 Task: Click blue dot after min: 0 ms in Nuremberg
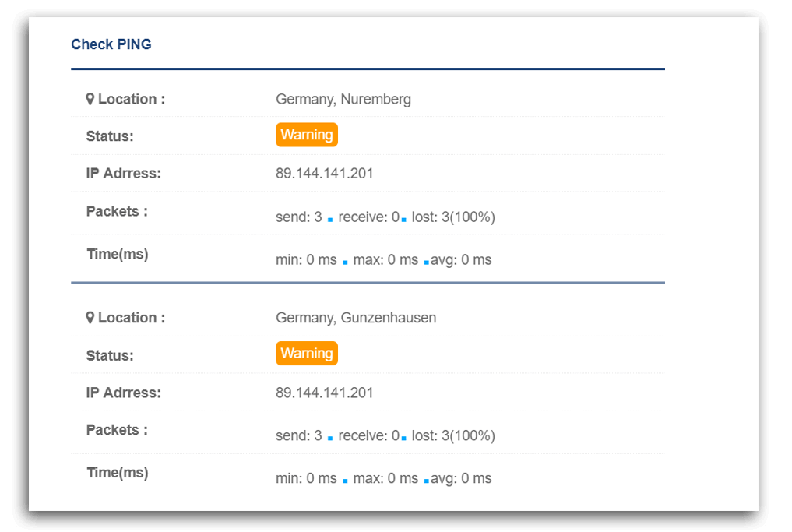(345, 262)
